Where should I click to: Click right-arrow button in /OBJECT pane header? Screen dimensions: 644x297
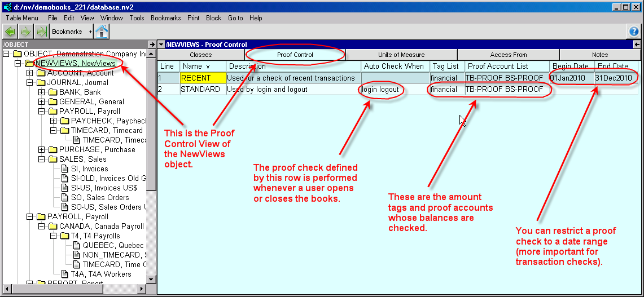coord(152,45)
